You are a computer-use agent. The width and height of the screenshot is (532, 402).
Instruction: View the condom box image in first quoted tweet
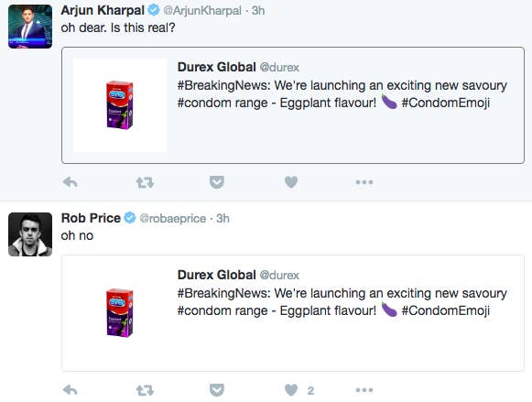tap(120, 105)
